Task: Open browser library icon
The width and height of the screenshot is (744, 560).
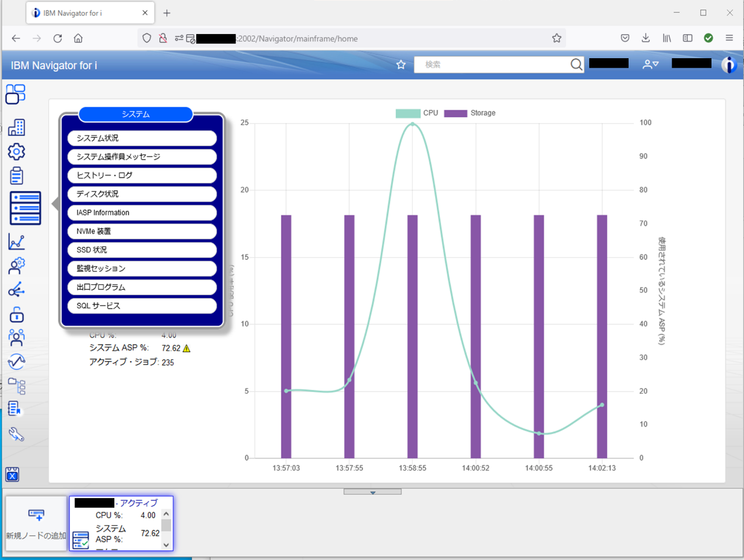Action: 667,38
